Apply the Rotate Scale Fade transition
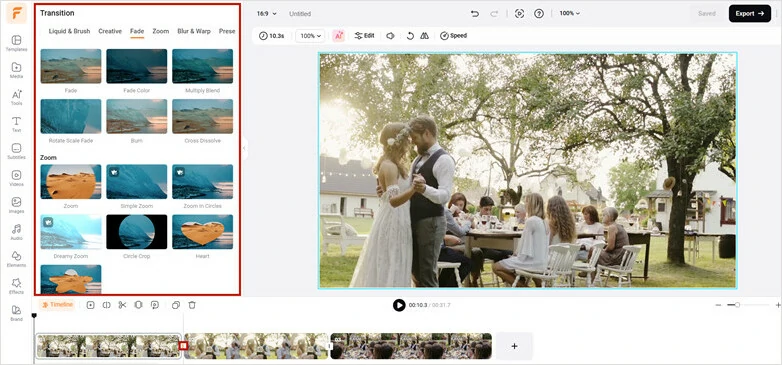782x365 pixels. (x=71, y=116)
